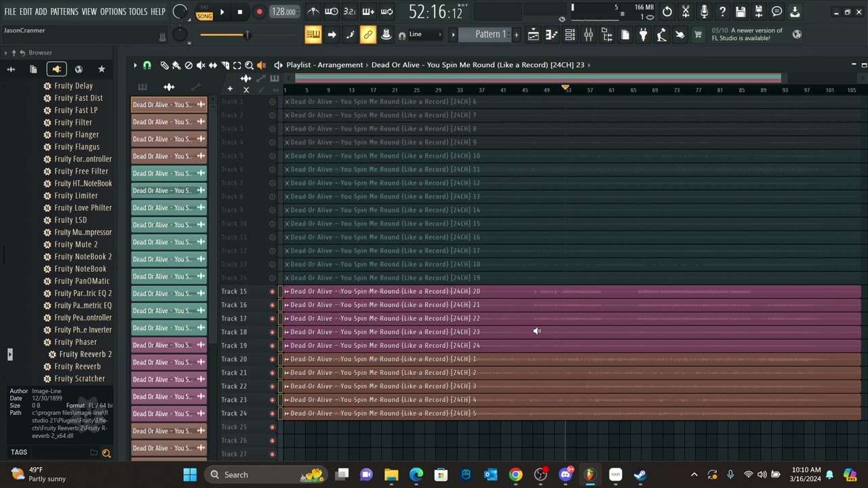Image resolution: width=868 pixels, height=488 pixels.
Task: Select the browser plugin database tab icon
Action: click(56, 69)
